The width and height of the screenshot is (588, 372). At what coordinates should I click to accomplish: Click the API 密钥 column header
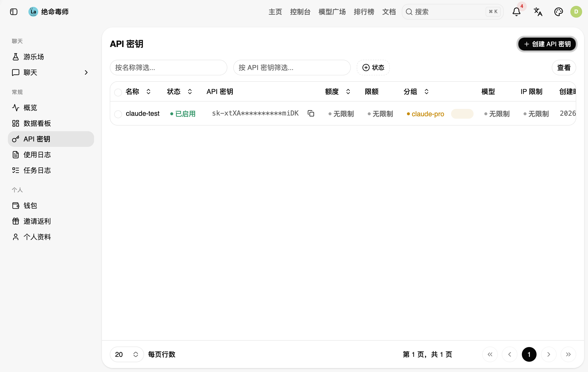coord(220,92)
